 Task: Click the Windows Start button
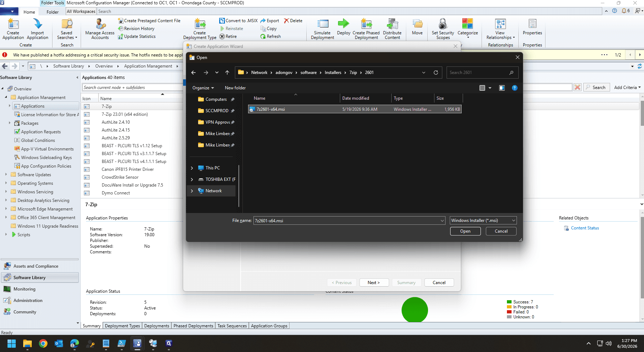coord(12,343)
